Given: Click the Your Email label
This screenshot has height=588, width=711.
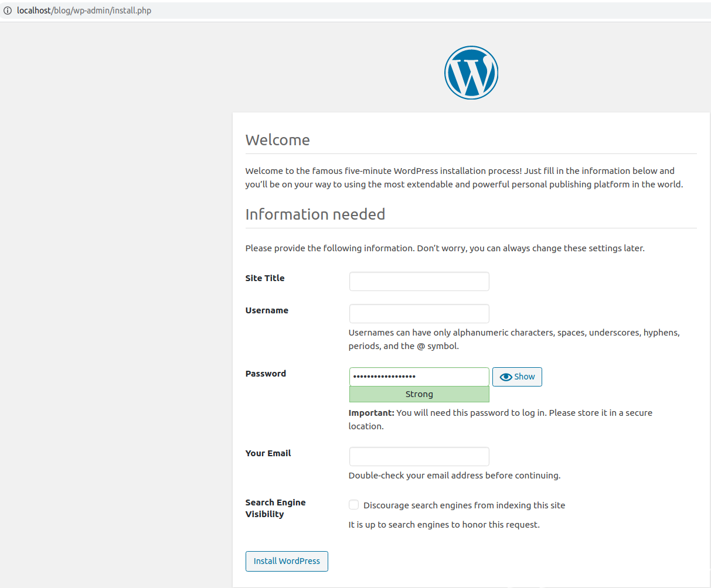Looking at the screenshot, I should [268, 453].
